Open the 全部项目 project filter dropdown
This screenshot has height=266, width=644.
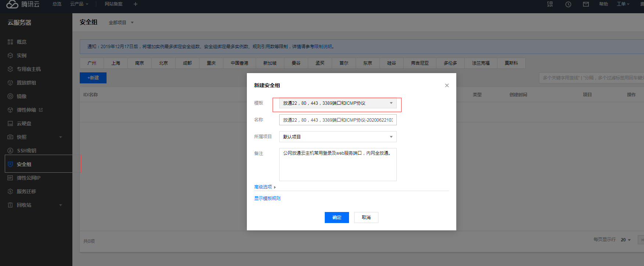[x=121, y=23]
